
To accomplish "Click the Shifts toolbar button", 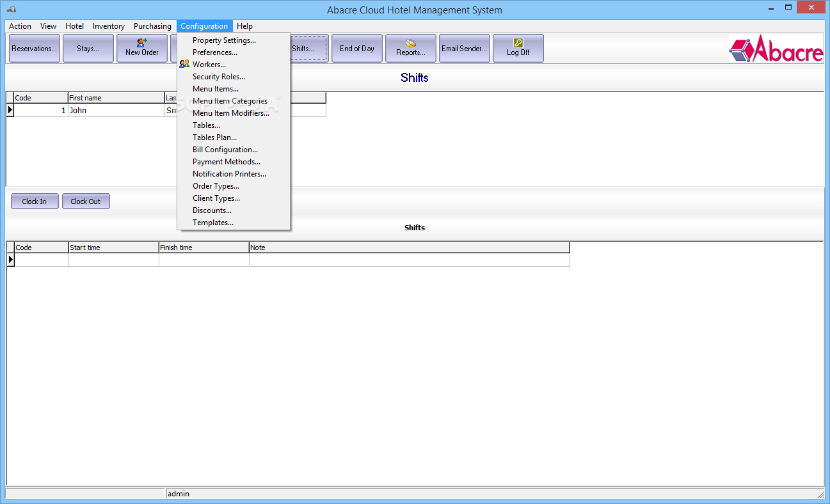I will pyautogui.click(x=309, y=48).
